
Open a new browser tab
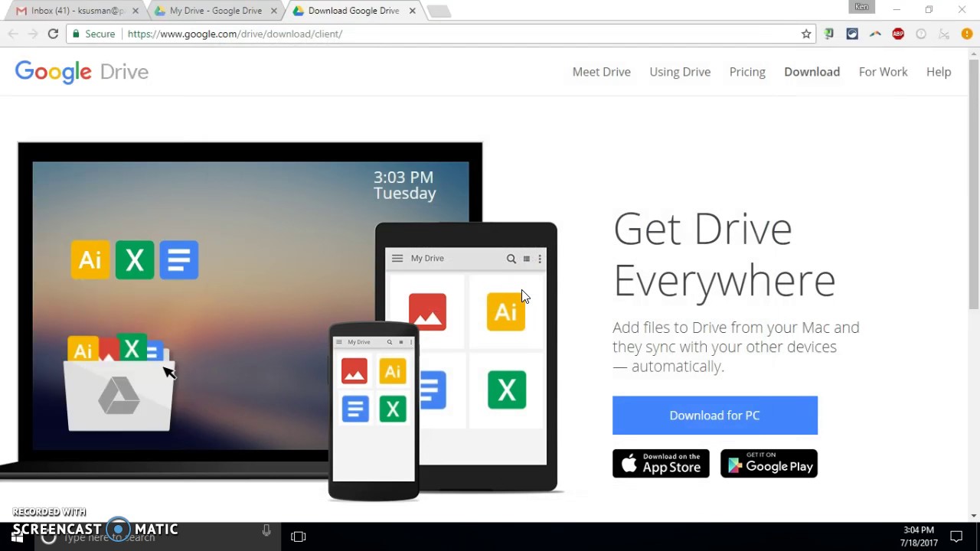tap(439, 11)
